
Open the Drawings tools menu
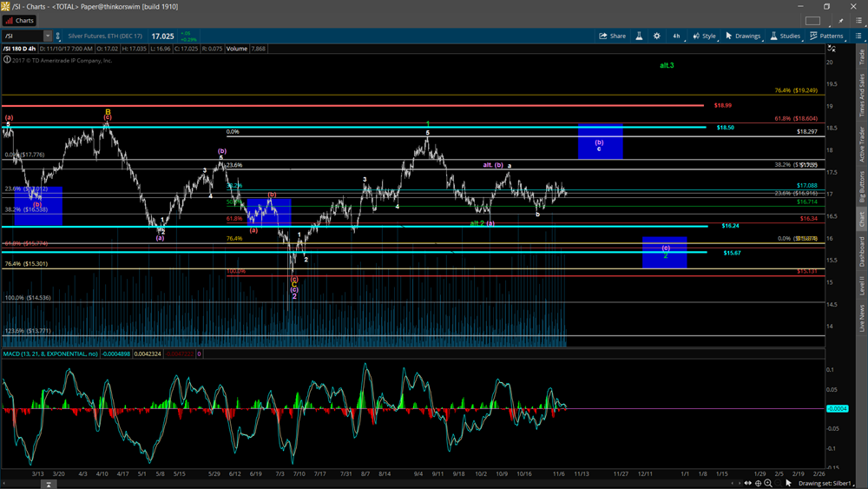742,36
